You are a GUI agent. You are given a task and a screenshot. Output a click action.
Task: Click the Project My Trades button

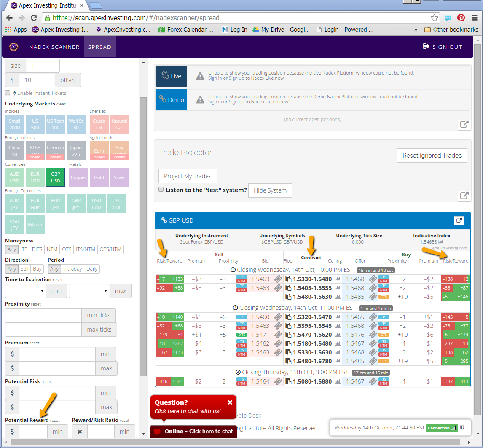188,176
